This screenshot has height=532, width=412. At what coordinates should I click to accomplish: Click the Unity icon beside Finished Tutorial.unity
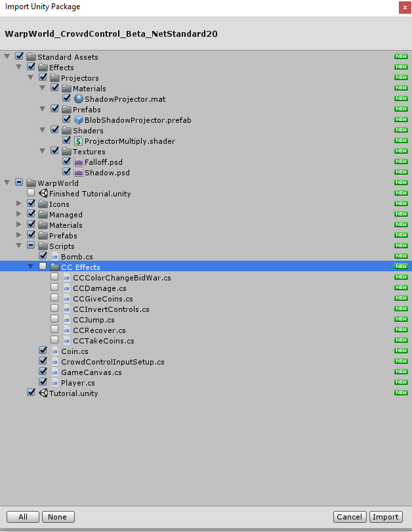pos(43,194)
